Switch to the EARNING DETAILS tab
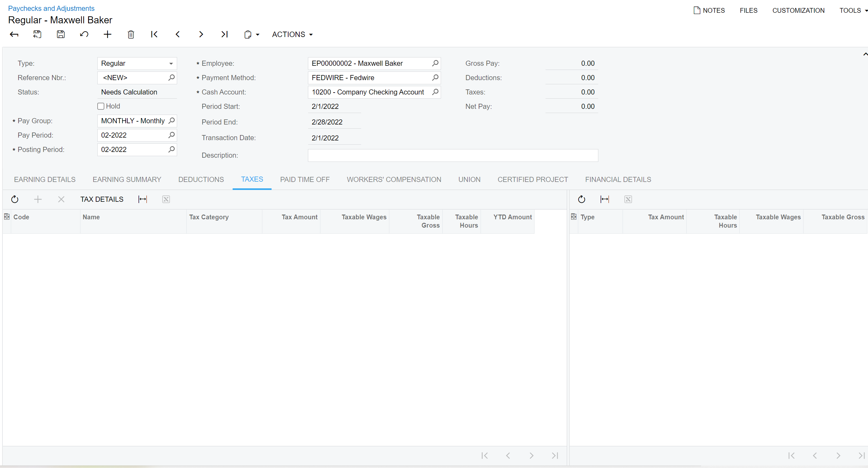 [x=45, y=179]
